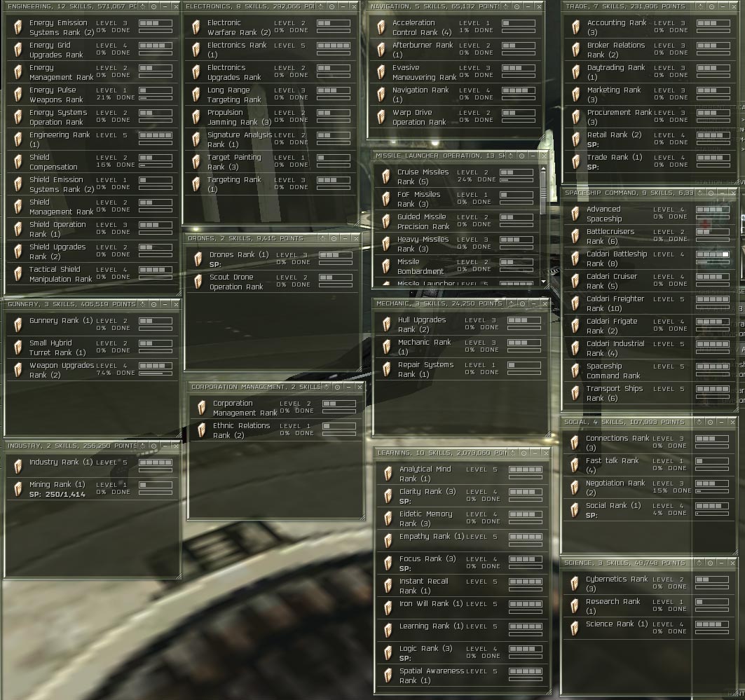Select the Instant Recall Rank (1) row
The width and height of the screenshot is (745, 700).
pos(463,586)
